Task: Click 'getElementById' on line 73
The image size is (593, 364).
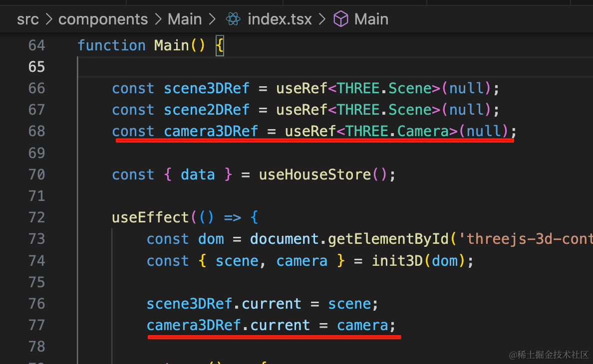Action: tap(388, 239)
